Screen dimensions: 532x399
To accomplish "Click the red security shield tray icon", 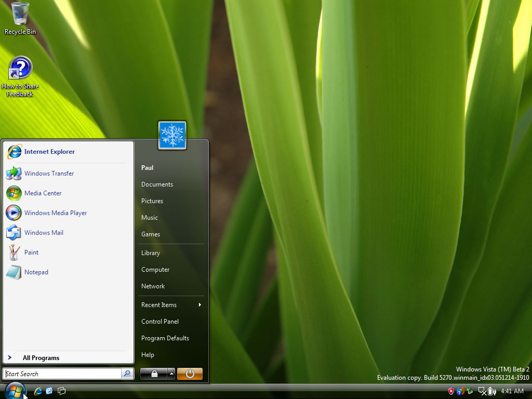I will (451, 391).
